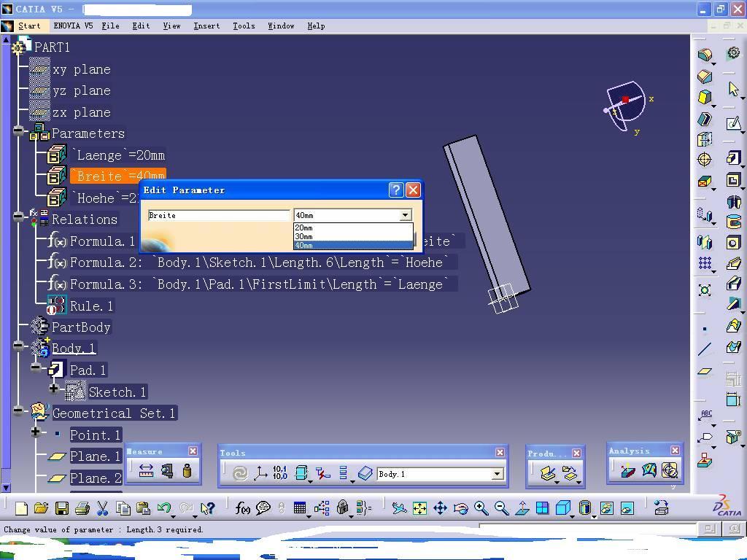Click the Zoom In magnifier icon

pyautogui.click(x=481, y=508)
